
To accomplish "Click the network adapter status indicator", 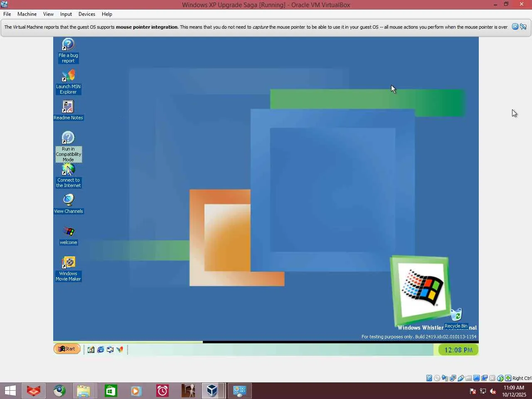I will (x=453, y=378).
